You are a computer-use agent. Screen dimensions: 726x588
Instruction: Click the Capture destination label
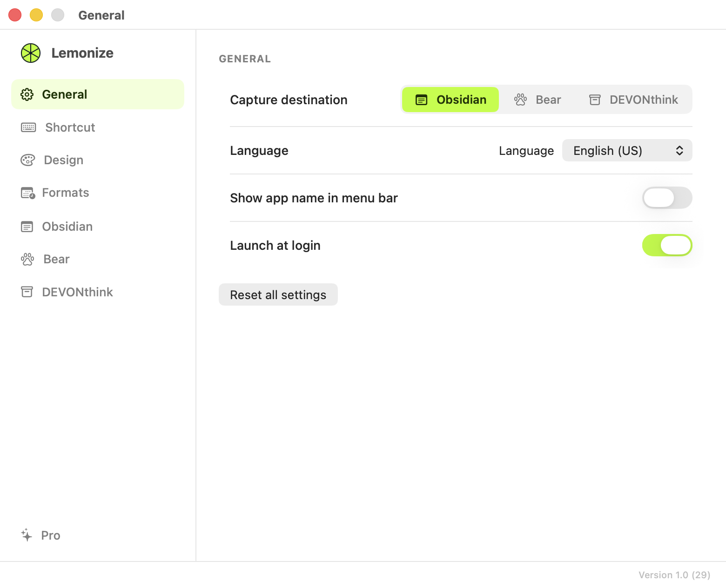(x=289, y=100)
